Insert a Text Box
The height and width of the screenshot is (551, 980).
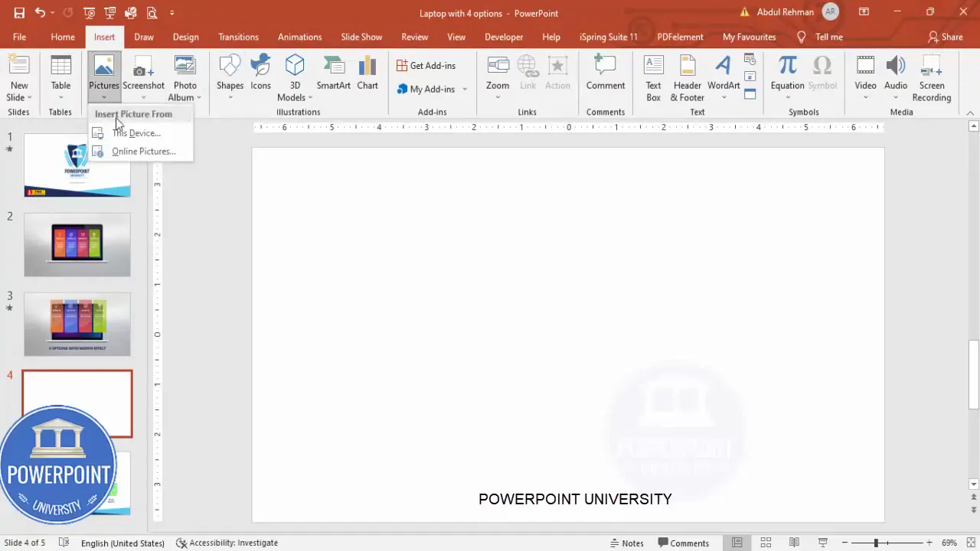(x=653, y=78)
